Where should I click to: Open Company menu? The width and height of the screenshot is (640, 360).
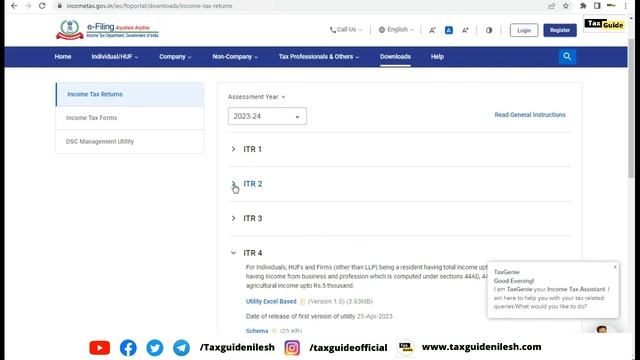point(175,57)
